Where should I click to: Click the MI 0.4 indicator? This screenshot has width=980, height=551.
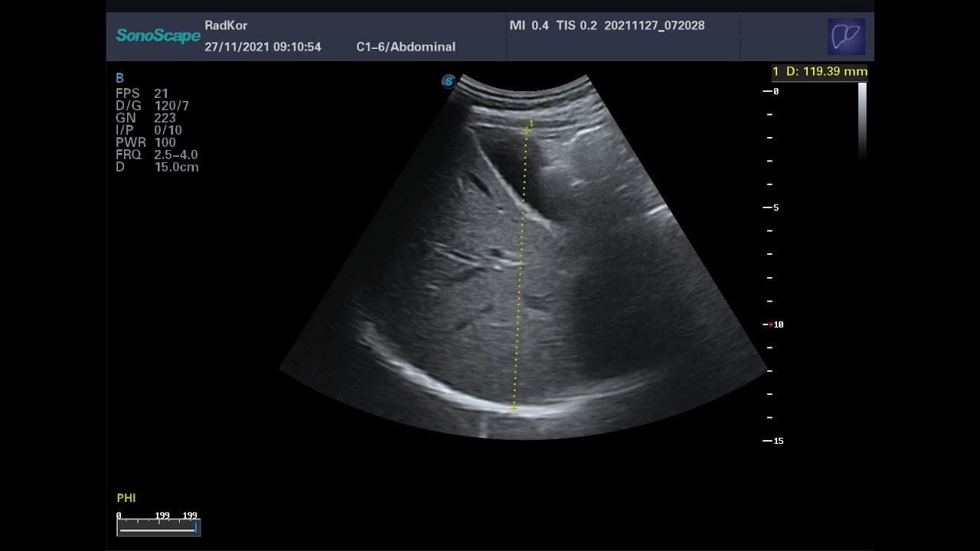pos(529,25)
